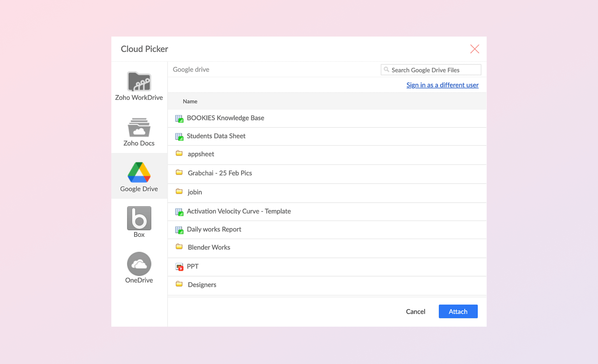
Task: Choose the Google Drive logo icon
Action: (x=139, y=172)
